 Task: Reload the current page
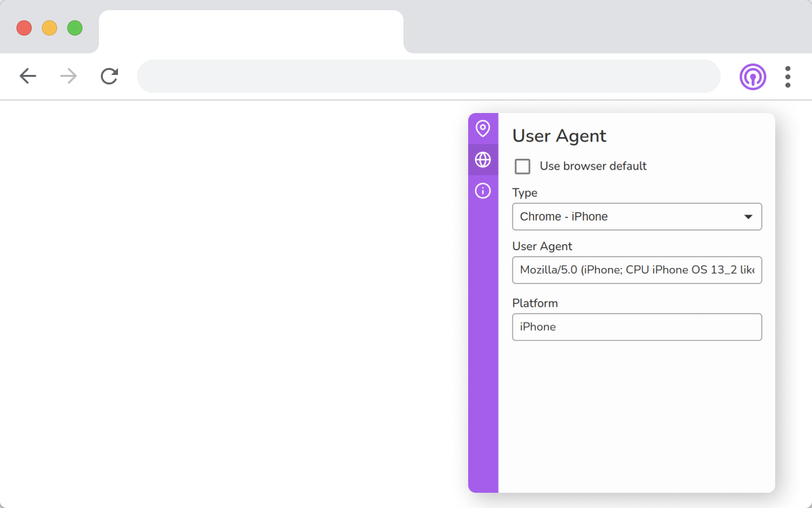click(x=110, y=77)
